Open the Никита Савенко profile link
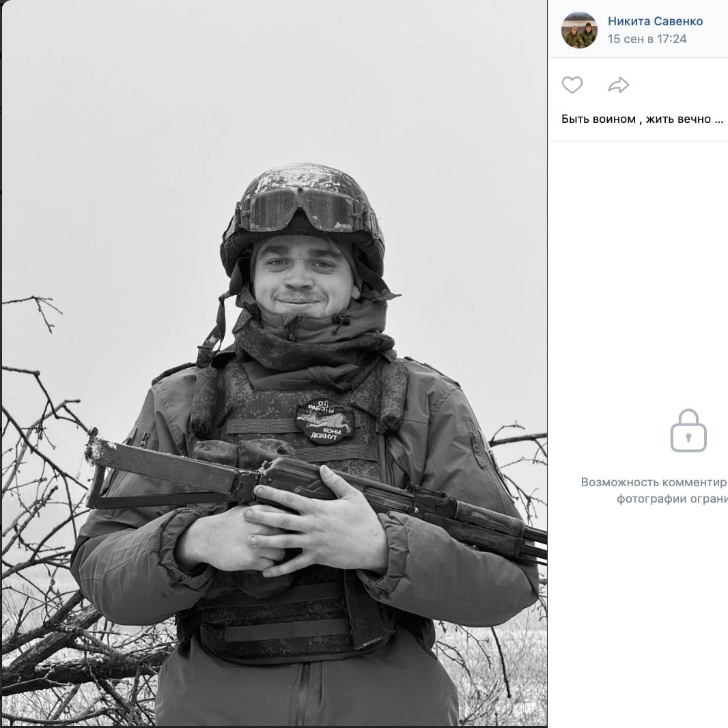 pos(655,21)
